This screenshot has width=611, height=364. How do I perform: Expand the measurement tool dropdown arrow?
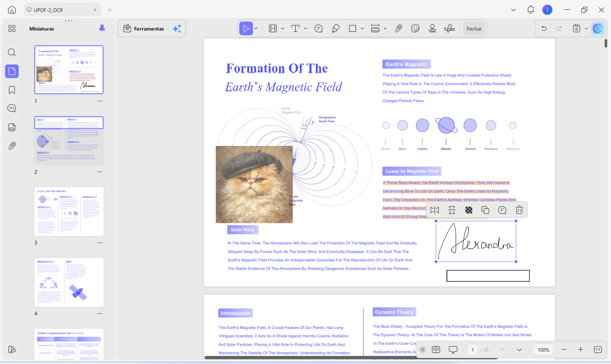click(x=385, y=29)
